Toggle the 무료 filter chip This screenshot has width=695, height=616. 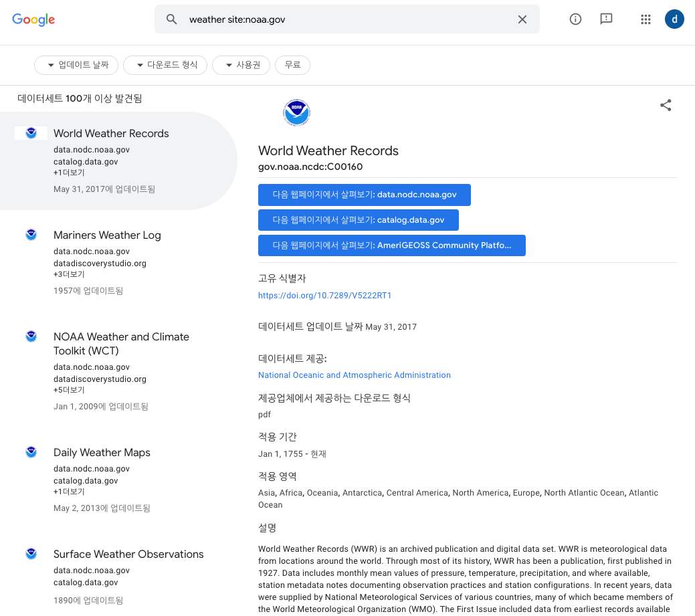tap(292, 65)
